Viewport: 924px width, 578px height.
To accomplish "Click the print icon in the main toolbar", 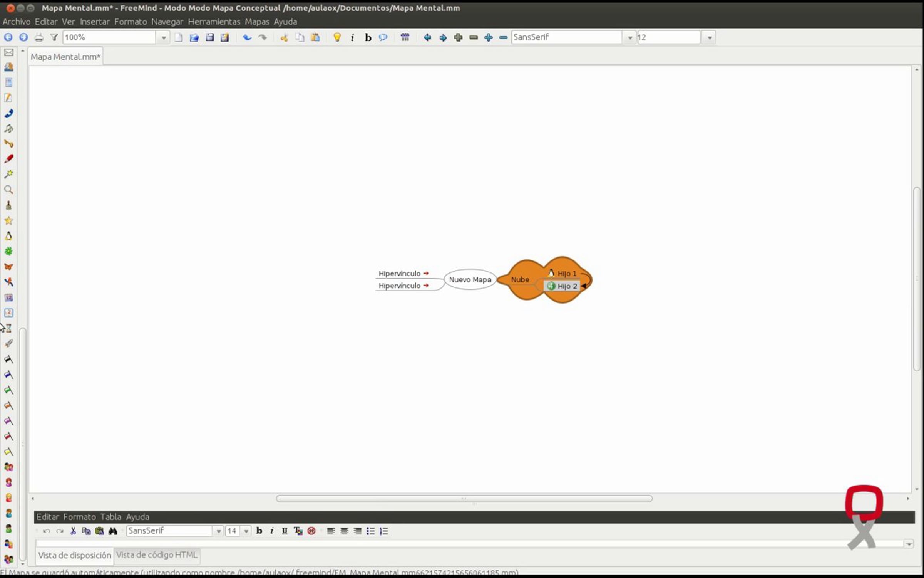I will (x=39, y=37).
